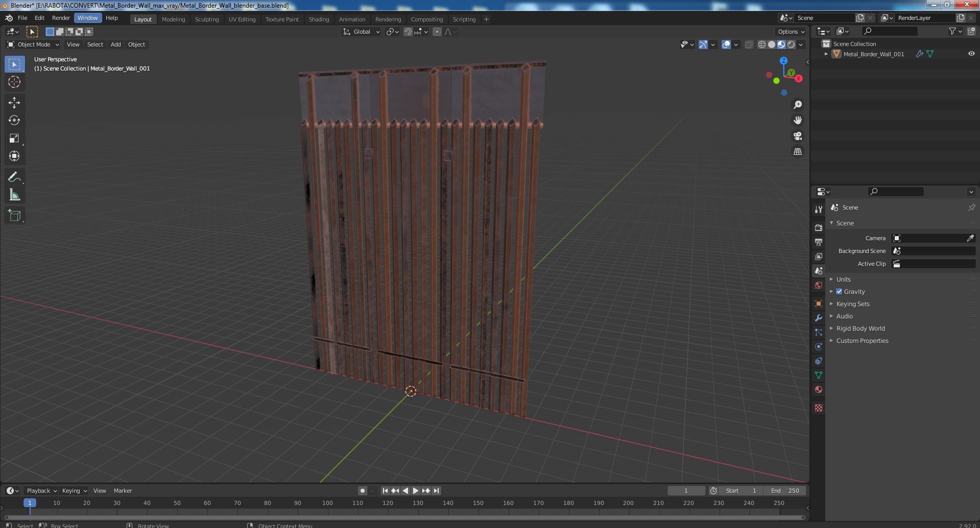
Task: Open the Window menu
Action: 87,18
